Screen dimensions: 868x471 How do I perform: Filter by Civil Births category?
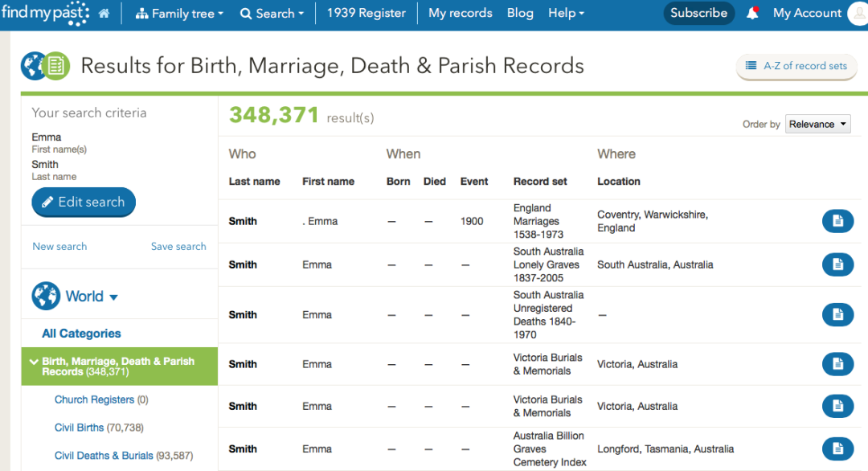(x=81, y=428)
